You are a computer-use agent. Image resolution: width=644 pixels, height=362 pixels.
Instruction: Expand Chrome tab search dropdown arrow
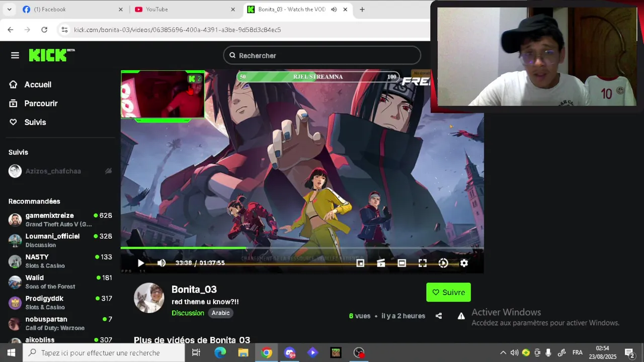(x=10, y=9)
